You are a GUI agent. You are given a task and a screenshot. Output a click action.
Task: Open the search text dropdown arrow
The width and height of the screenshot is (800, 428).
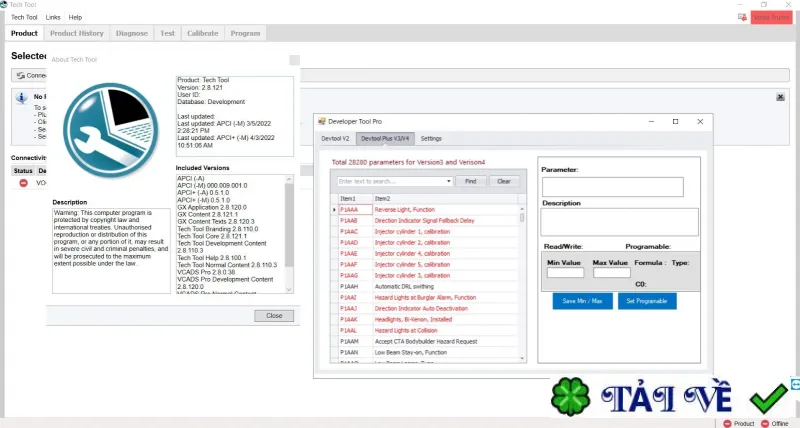(448, 181)
